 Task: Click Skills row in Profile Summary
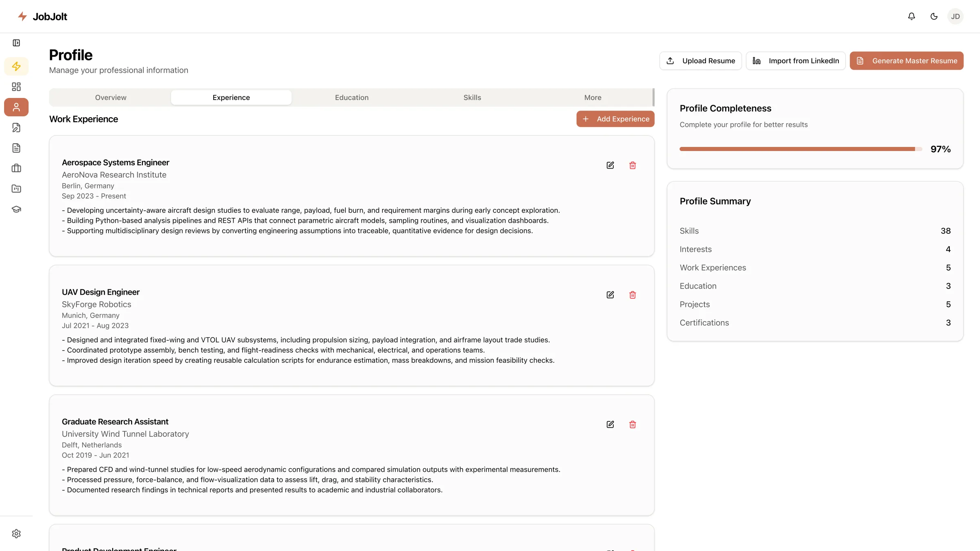(x=815, y=231)
